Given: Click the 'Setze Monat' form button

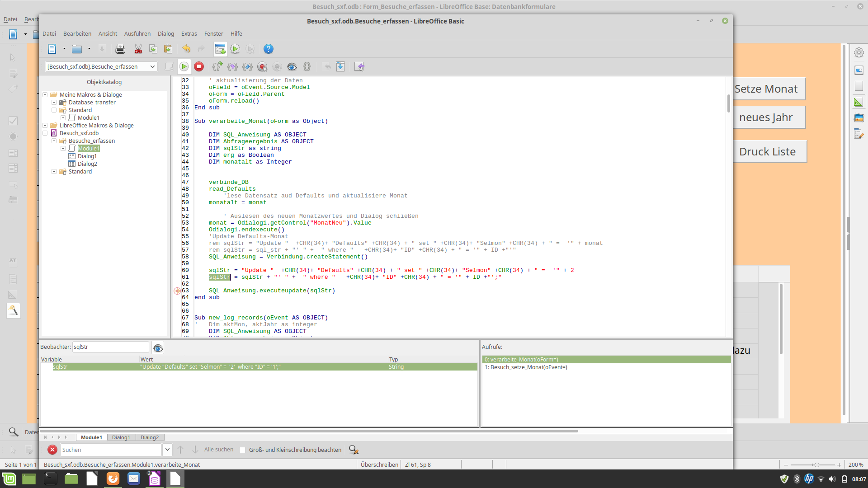Looking at the screenshot, I should 767,89.
